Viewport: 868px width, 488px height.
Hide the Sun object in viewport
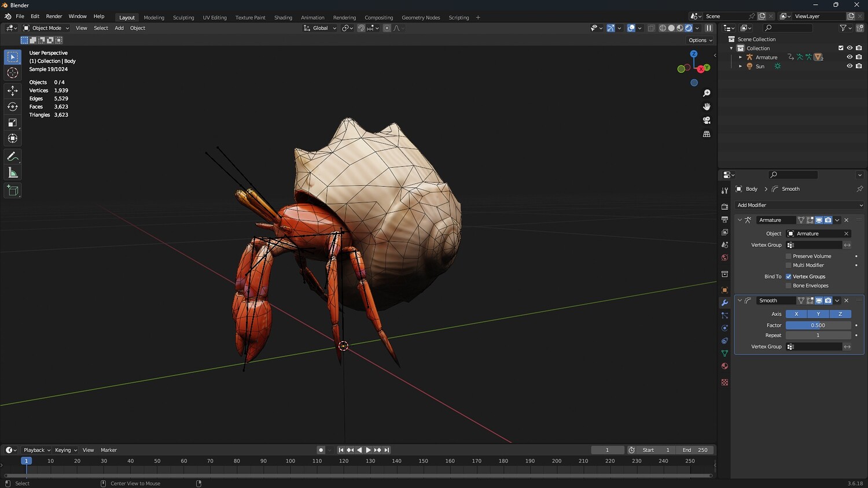(849, 66)
